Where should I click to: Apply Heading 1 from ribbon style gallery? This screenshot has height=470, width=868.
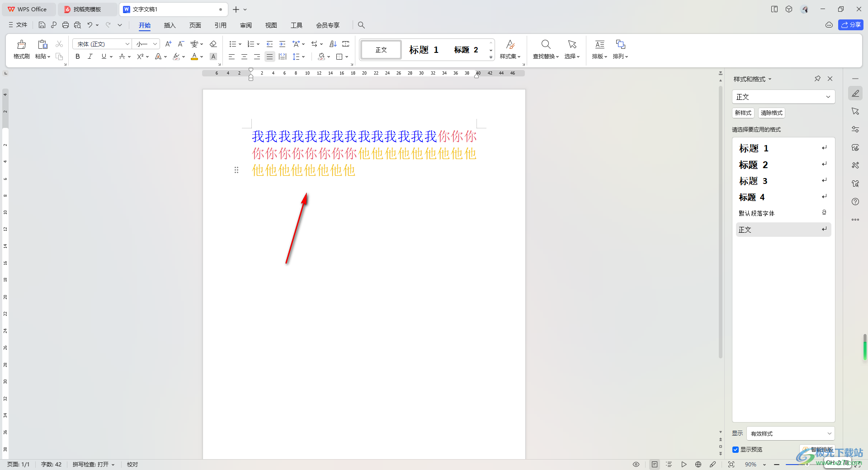(424, 50)
